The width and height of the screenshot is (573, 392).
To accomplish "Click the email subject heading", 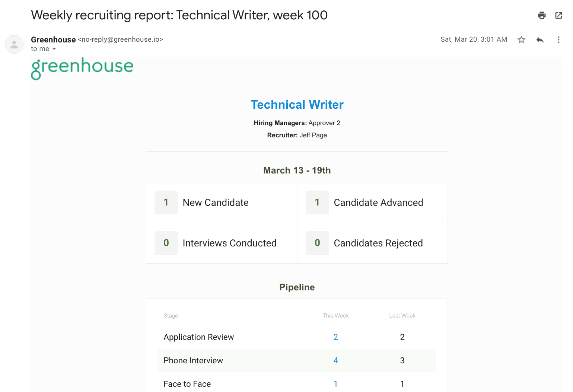I will (x=179, y=15).
